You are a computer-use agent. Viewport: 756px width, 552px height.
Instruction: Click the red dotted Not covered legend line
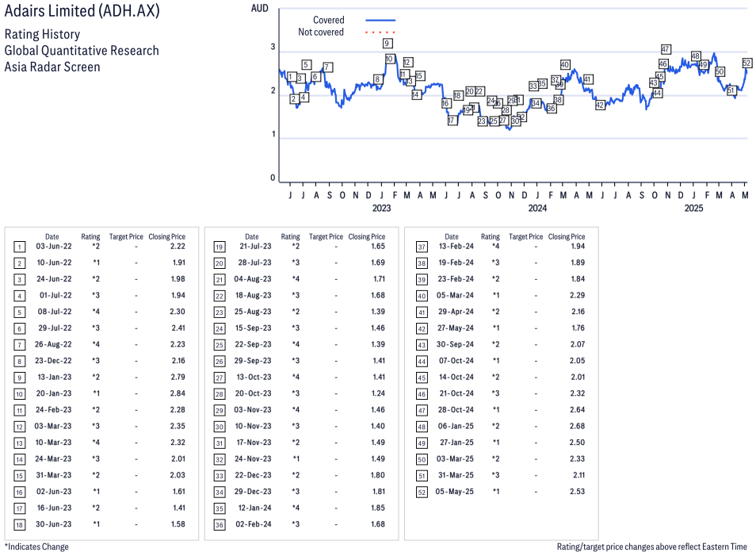[x=380, y=33]
